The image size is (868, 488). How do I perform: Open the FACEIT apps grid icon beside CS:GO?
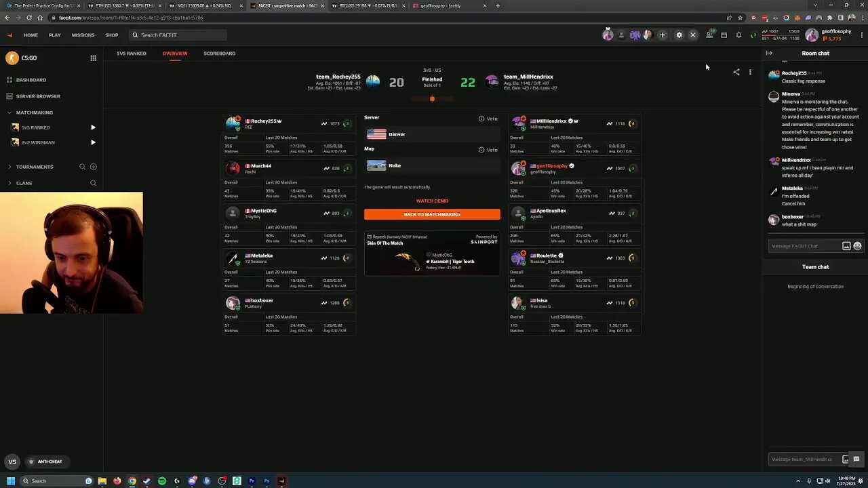coord(94,58)
